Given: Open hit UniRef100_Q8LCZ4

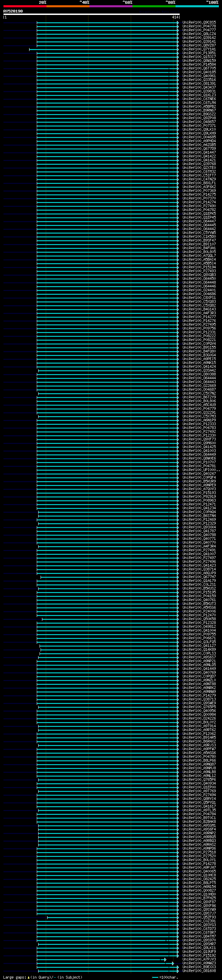Looking at the screenshot, I should pyautogui.click(x=199, y=34).
